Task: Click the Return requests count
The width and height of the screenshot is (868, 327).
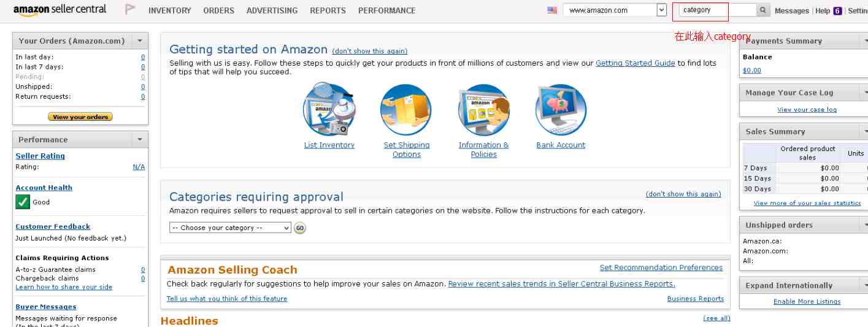Action: [x=143, y=97]
